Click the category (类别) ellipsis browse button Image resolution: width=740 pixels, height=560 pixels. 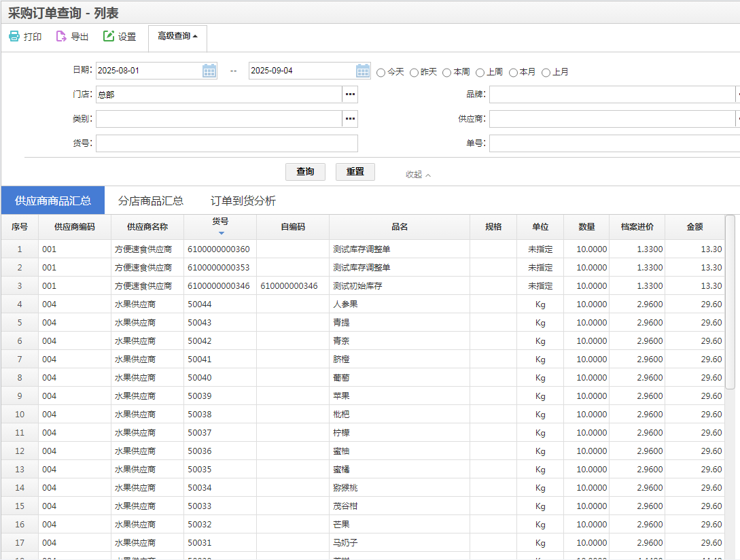tap(350, 119)
